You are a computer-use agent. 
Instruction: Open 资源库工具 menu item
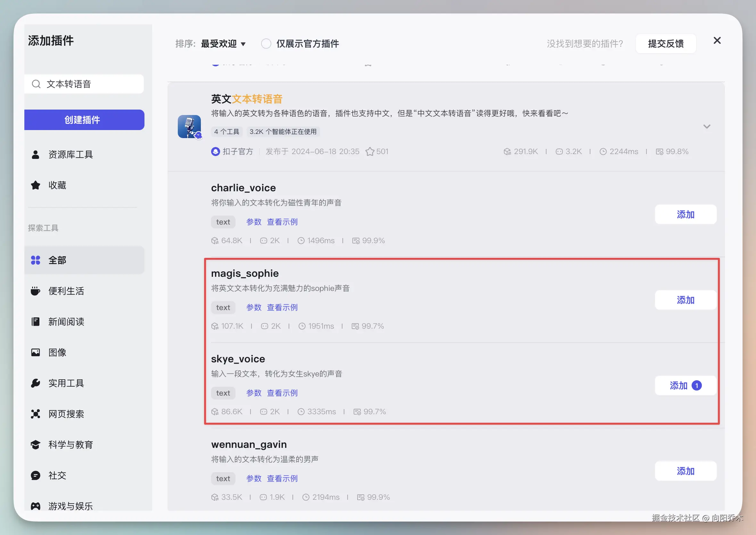point(70,154)
